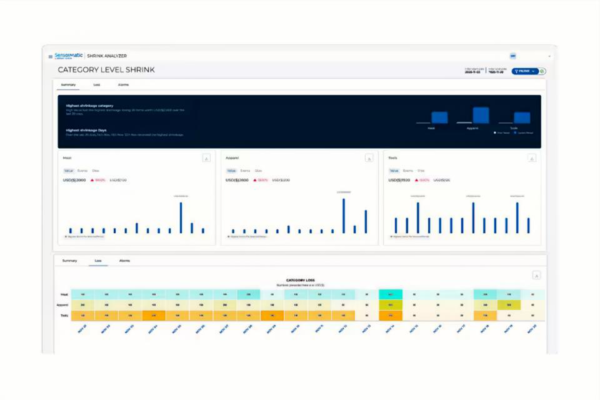Download the Apparel chart using its card icon

[x=369, y=158]
